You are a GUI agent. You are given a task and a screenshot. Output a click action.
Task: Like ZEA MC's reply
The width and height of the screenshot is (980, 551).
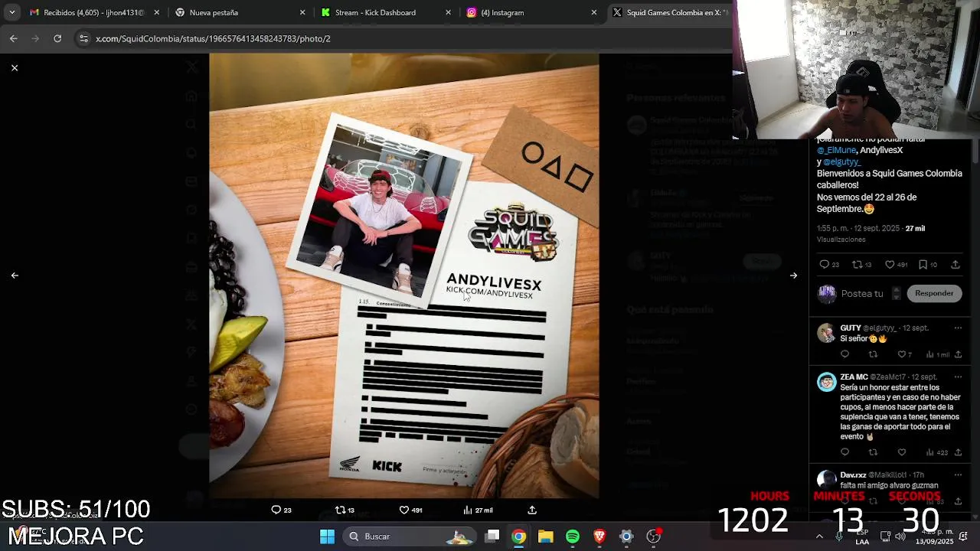(902, 452)
